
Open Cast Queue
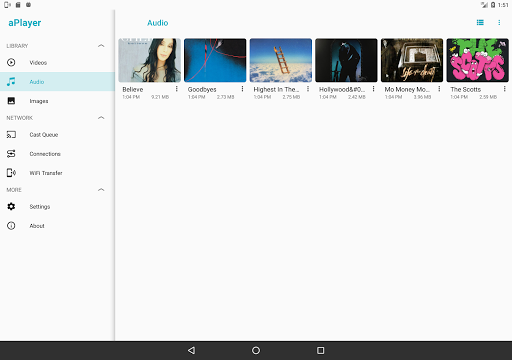click(x=57, y=135)
